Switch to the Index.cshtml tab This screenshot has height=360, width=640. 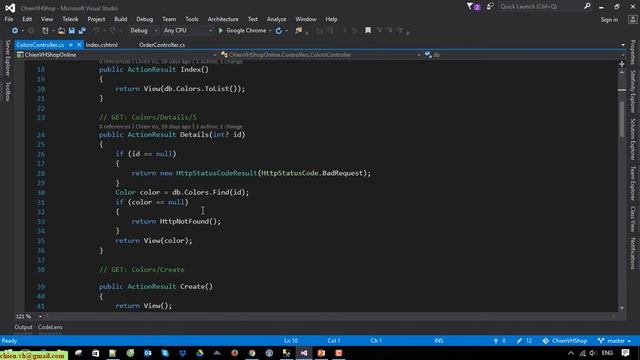pyautogui.click(x=102, y=45)
